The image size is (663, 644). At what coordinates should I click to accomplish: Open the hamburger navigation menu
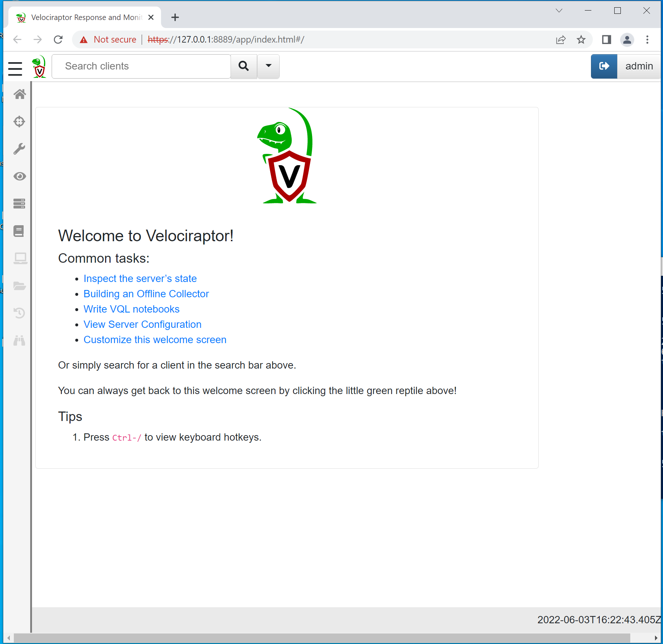click(15, 68)
